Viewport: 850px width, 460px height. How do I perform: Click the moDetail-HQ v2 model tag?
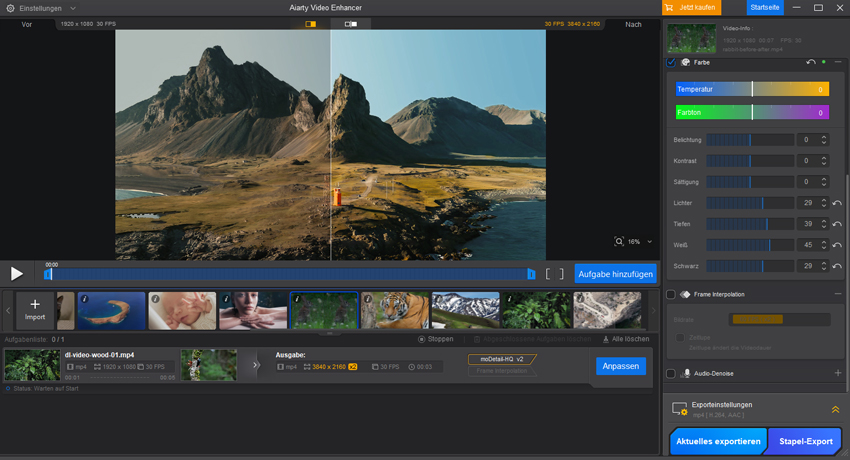point(502,359)
